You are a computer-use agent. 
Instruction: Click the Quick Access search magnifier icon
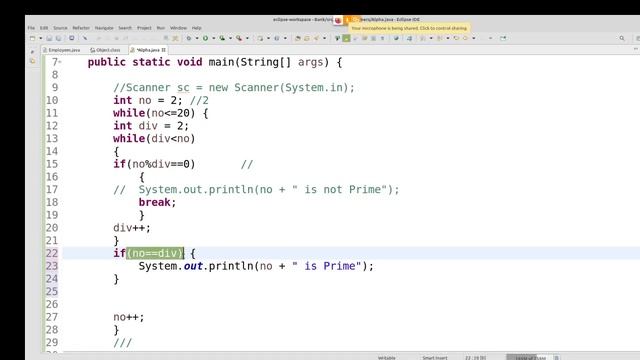point(622,38)
